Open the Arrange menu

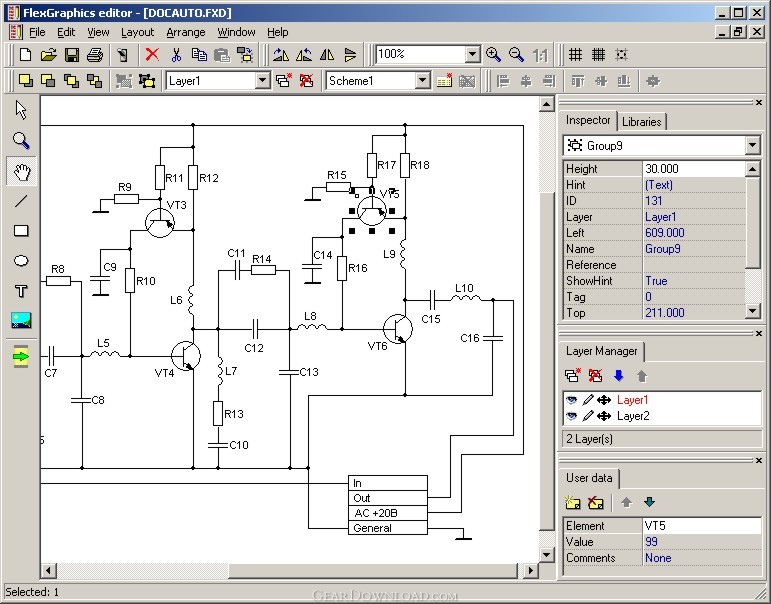[x=186, y=32]
